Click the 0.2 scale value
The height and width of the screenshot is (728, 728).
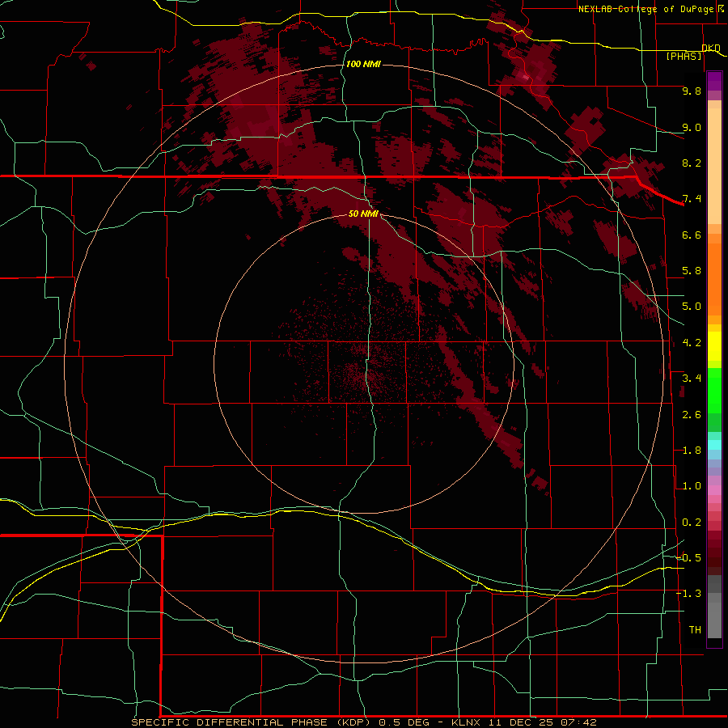[692, 523]
